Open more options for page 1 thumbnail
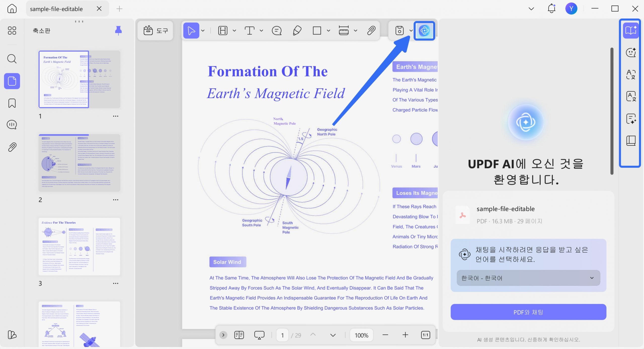Viewport: 644px width, 349px height. coord(115,116)
